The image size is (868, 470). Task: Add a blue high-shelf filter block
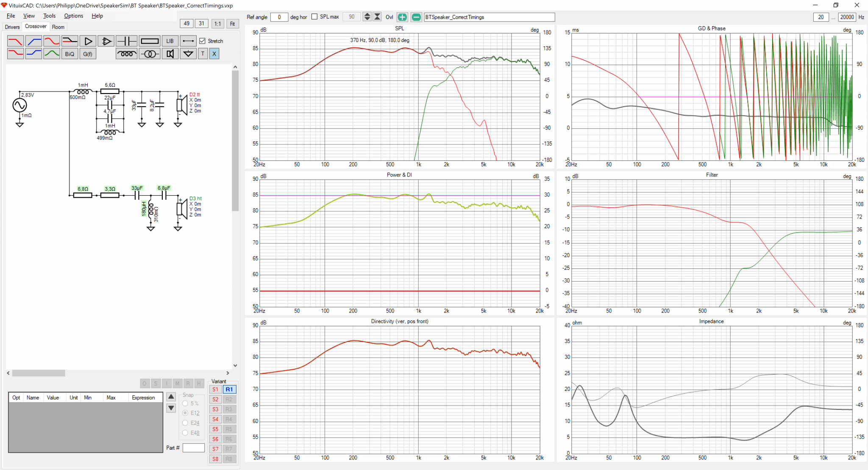coord(33,54)
